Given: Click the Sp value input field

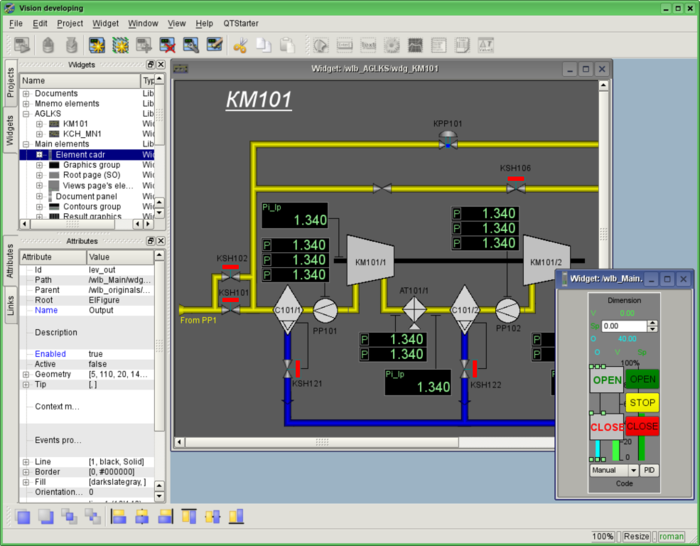Looking at the screenshot, I should pyautogui.click(x=622, y=326).
